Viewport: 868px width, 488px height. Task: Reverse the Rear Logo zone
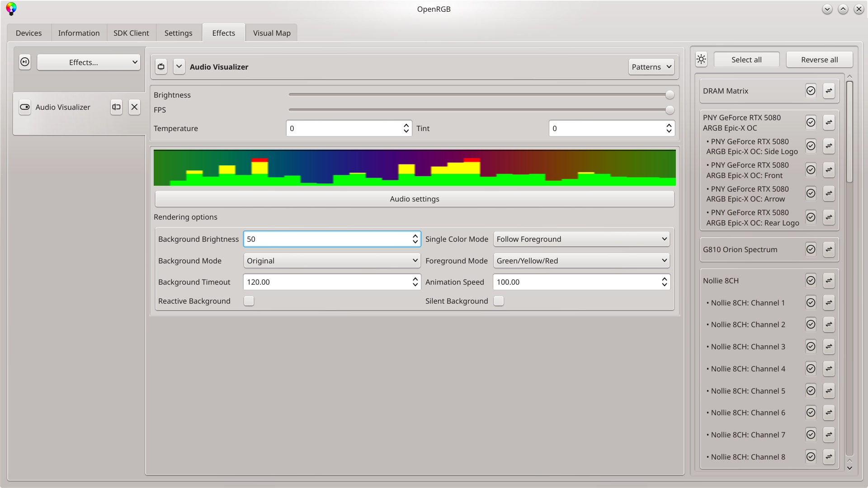pyautogui.click(x=829, y=217)
